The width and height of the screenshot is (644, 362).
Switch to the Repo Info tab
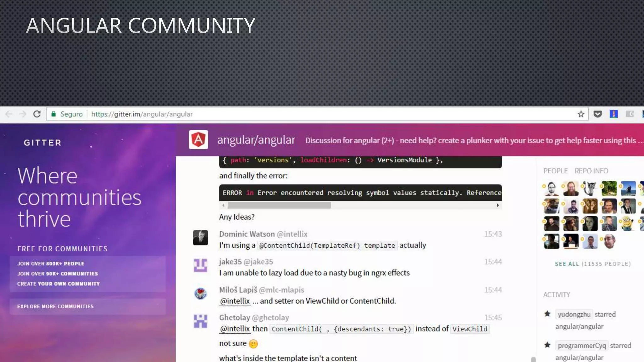591,171
